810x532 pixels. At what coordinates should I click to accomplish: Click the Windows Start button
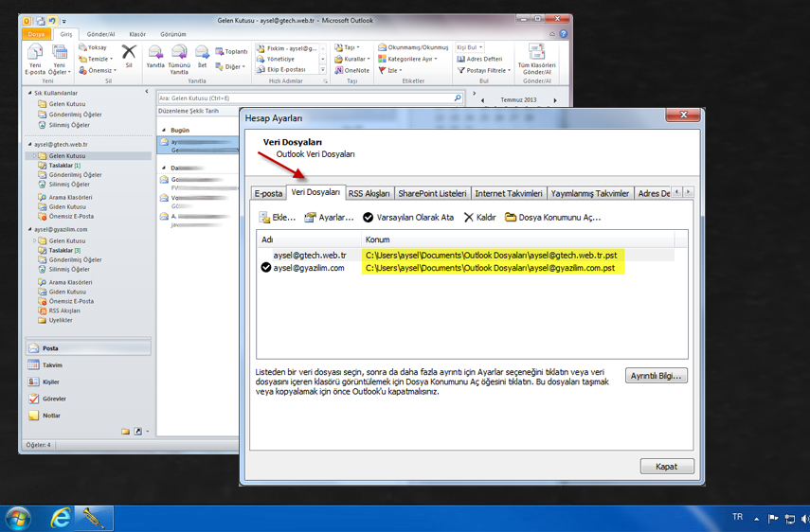(x=18, y=519)
